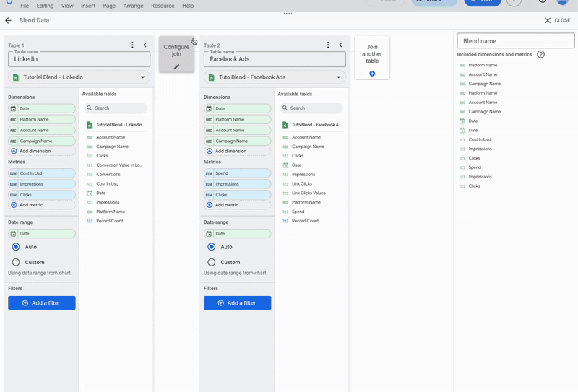Select Custom date range for Table 2

212,262
